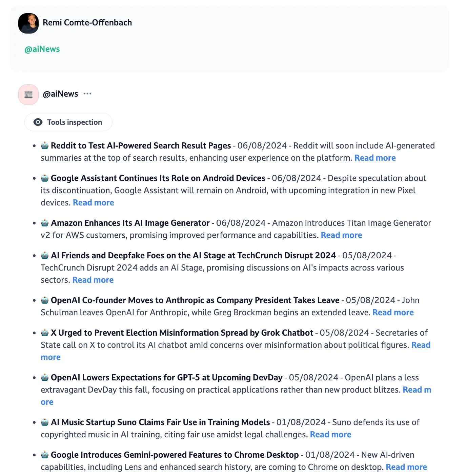Screen dimensions: 467x476
Task: Click the eye icon in Tools inspection
Action: click(38, 122)
